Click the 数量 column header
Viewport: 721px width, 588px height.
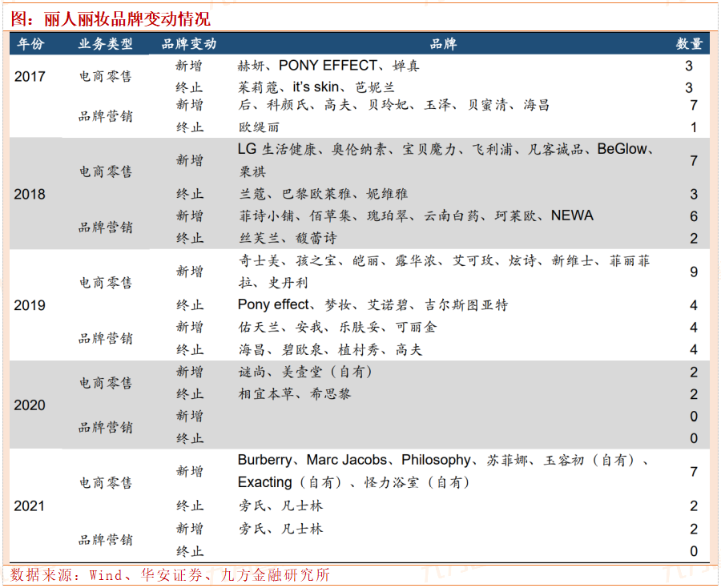[x=689, y=44]
